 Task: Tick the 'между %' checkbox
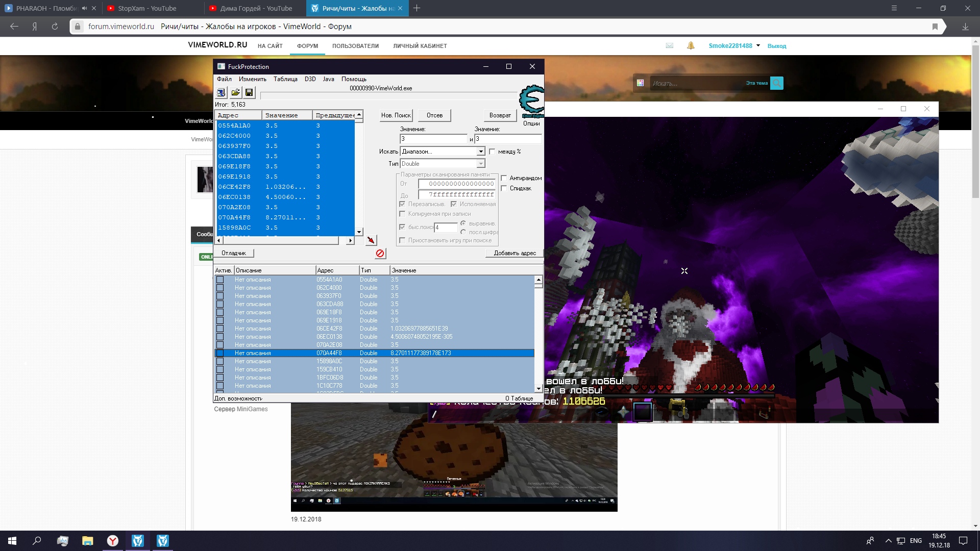(492, 152)
